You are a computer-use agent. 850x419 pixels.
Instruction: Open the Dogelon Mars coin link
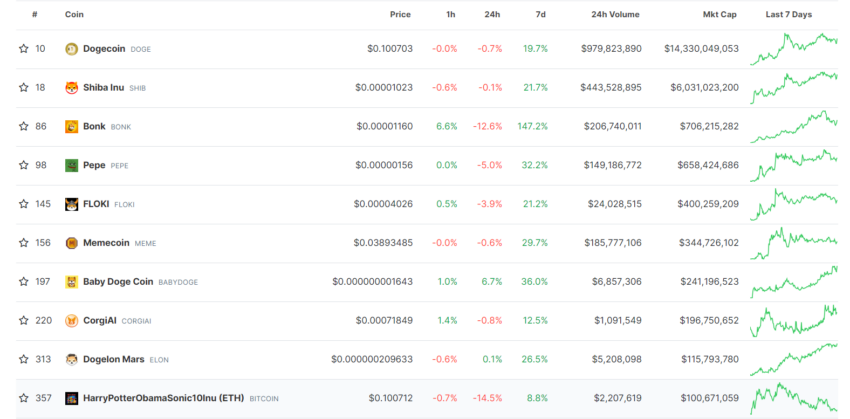point(114,359)
